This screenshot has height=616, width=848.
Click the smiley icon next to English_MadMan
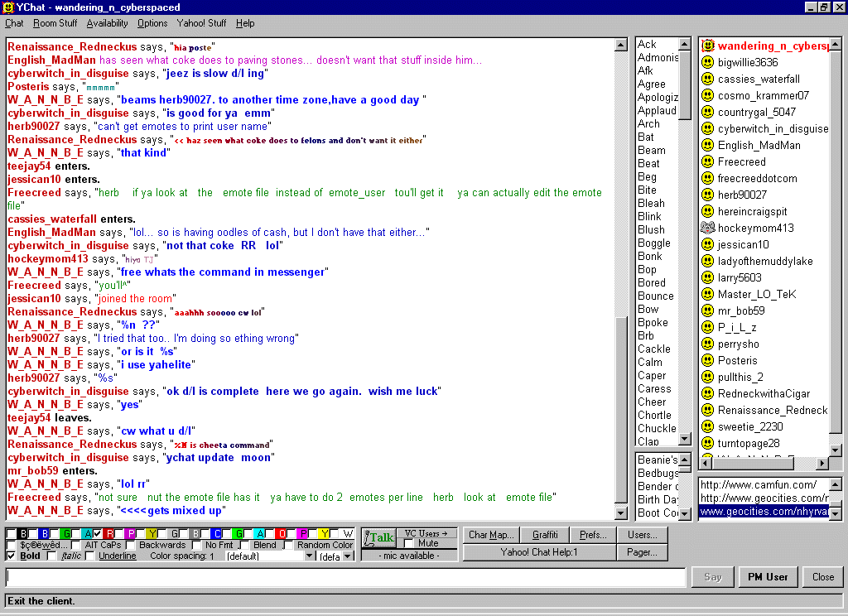coord(708,145)
